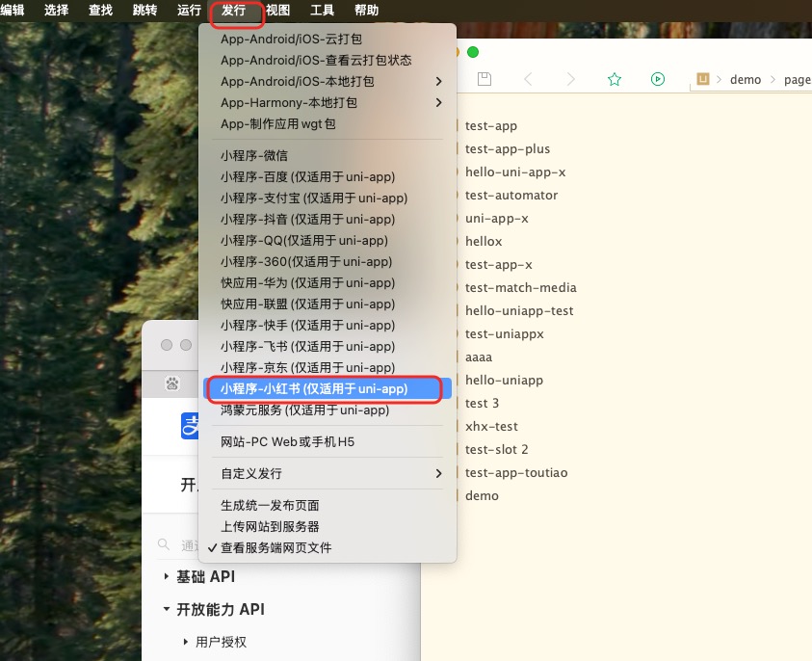The height and width of the screenshot is (661, 812).
Task: Select demo project at list bottom
Action: click(x=482, y=495)
